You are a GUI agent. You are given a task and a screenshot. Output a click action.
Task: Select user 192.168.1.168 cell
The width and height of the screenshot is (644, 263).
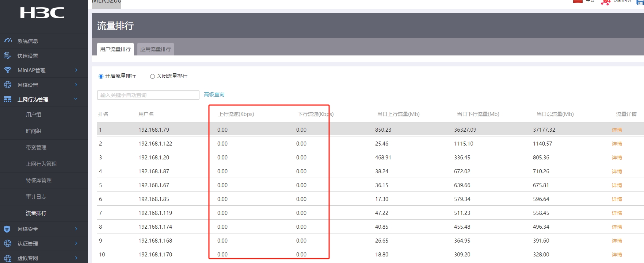coord(155,241)
